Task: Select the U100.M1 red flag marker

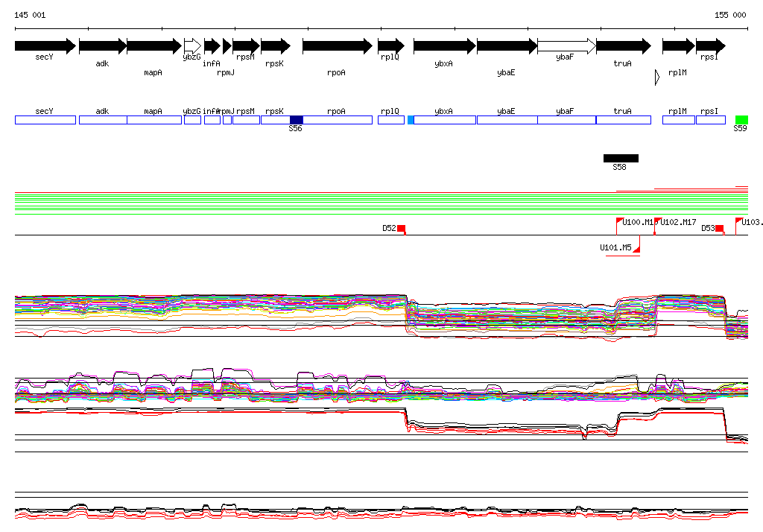Action: (620, 221)
